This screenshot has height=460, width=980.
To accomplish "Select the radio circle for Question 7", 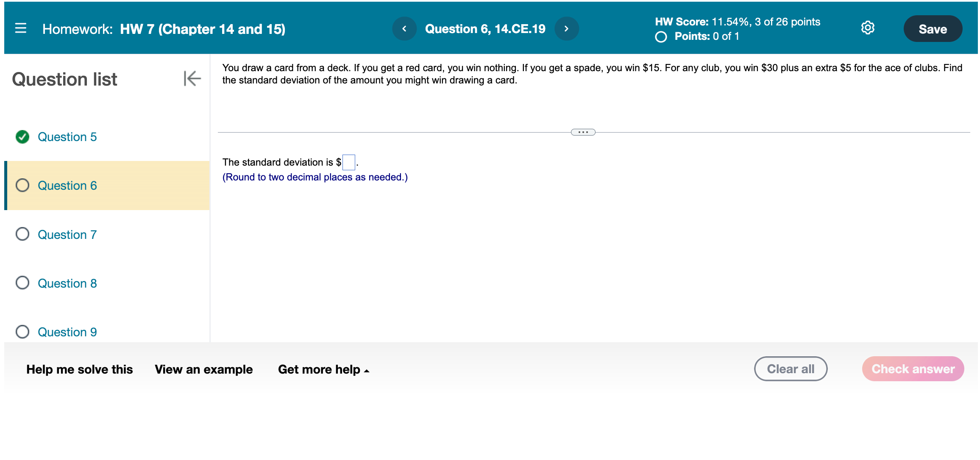I will [x=22, y=234].
